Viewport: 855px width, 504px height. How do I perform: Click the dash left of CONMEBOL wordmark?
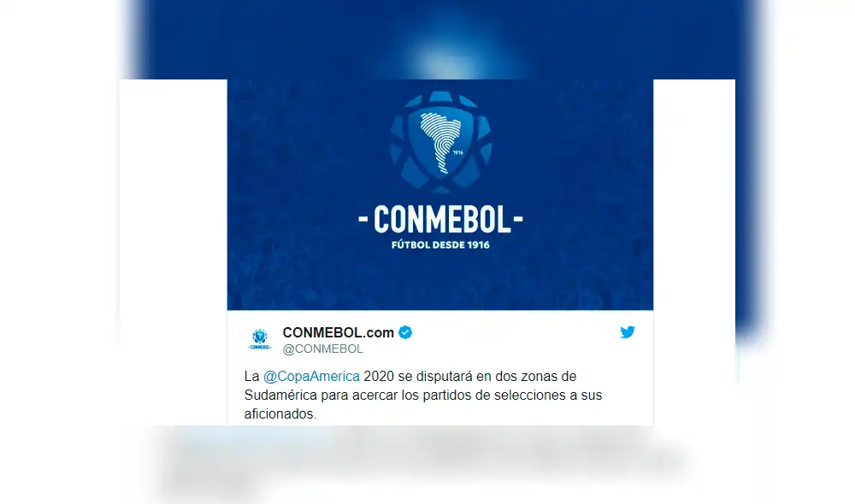click(x=363, y=219)
